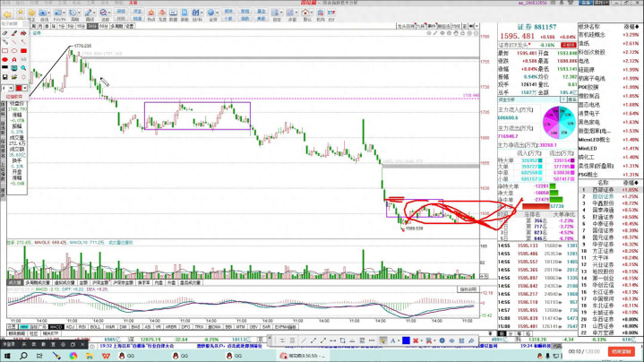Screen dimensions: 644x362
Task: Open first QQ taskbar window
Action: coord(125,356)
